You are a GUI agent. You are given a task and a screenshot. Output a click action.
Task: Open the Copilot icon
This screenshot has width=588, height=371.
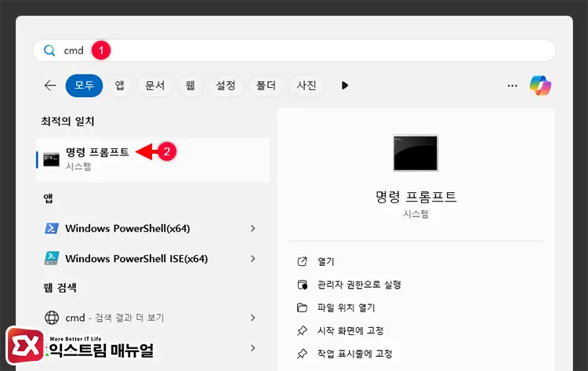pos(540,85)
